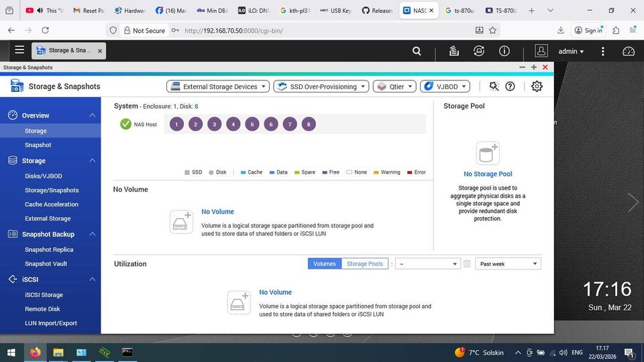Click the maintenance tools wrench icon
Viewport: 644px width, 362px height.
[x=494, y=86]
